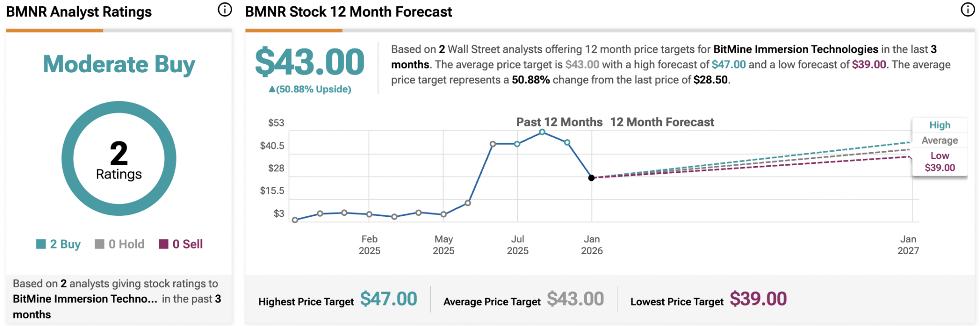Click the Past 12 Months heading
Image resolution: width=980 pixels, height=326 pixels.
click(559, 122)
